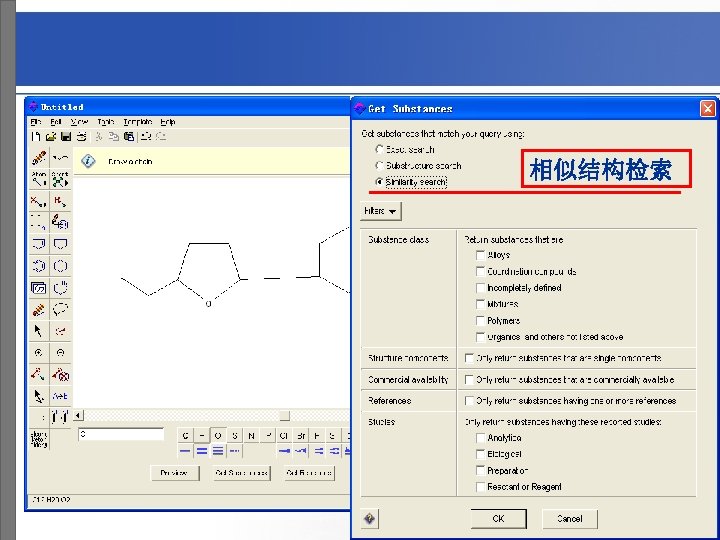Check the Coordination compounds checkbox
This screenshot has width=720, height=540.
click(x=480, y=271)
